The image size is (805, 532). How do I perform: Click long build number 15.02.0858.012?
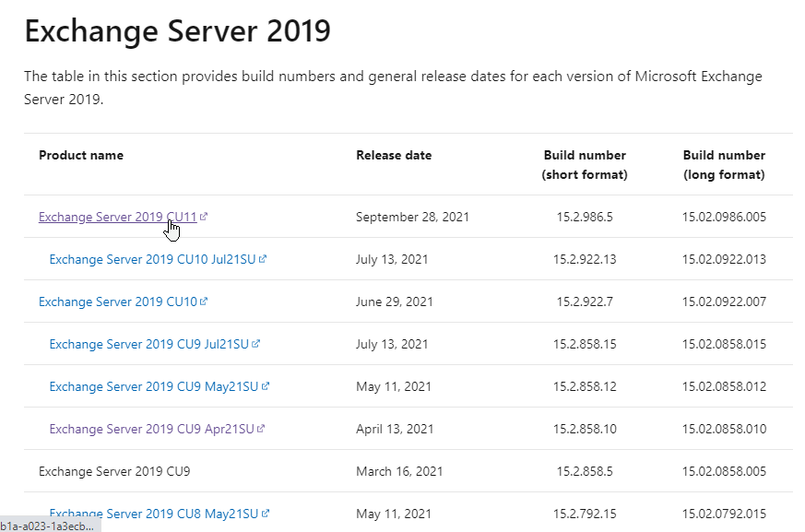[x=724, y=386]
